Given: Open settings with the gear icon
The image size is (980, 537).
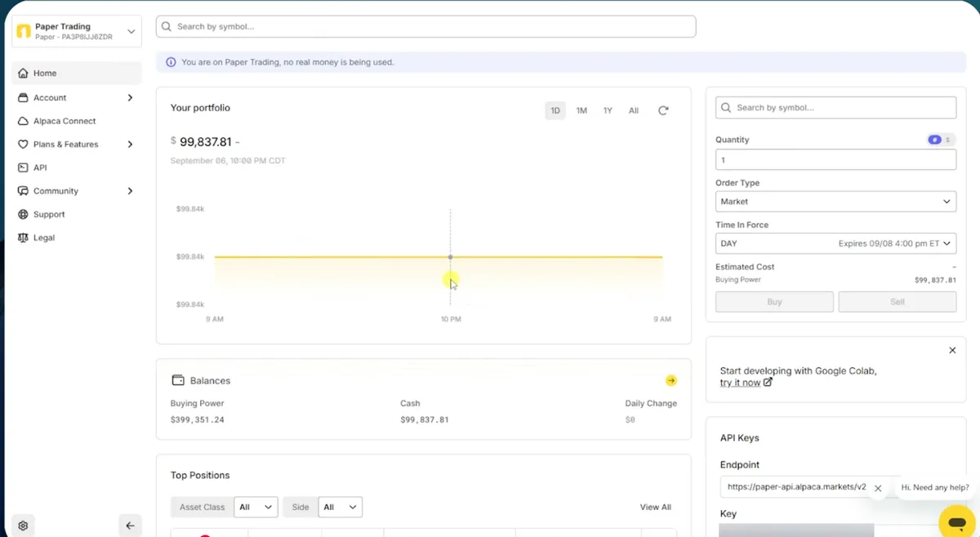Looking at the screenshot, I should click(x=23, y=526).
